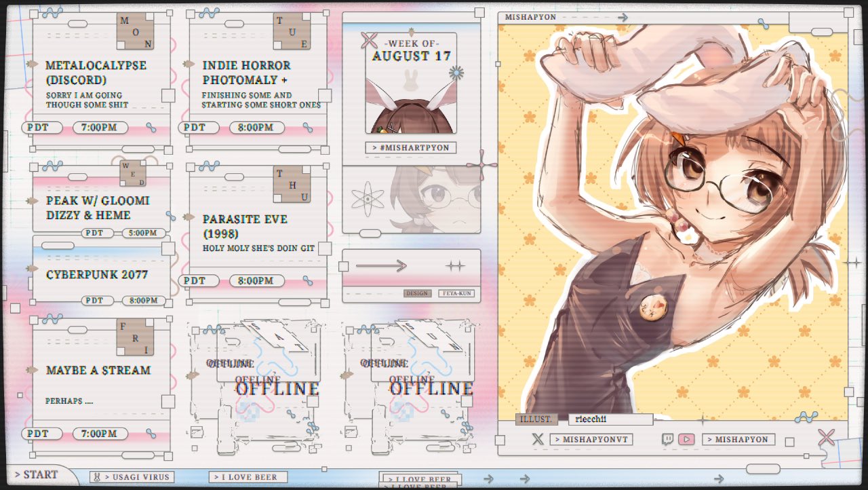Screen dimensions: 868x490
Task: Click the 8:00PM time on the Parasite Eve card
Action: pos(256,281)
